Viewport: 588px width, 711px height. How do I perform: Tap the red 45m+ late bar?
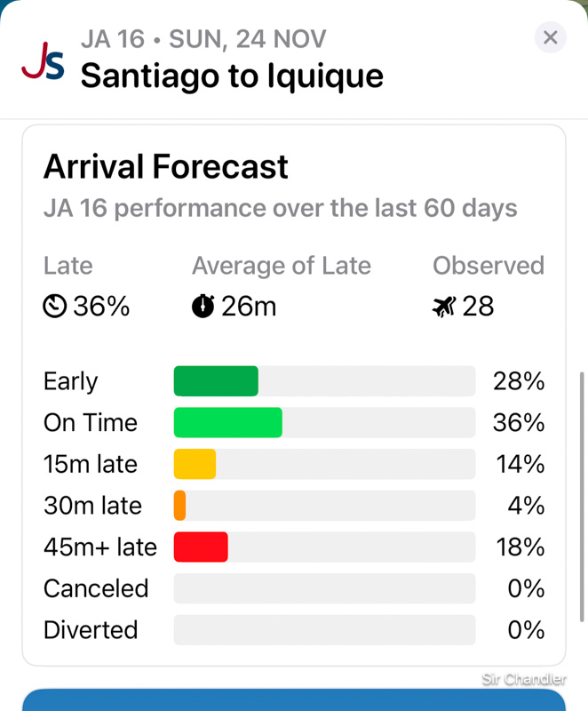[201, 547]
